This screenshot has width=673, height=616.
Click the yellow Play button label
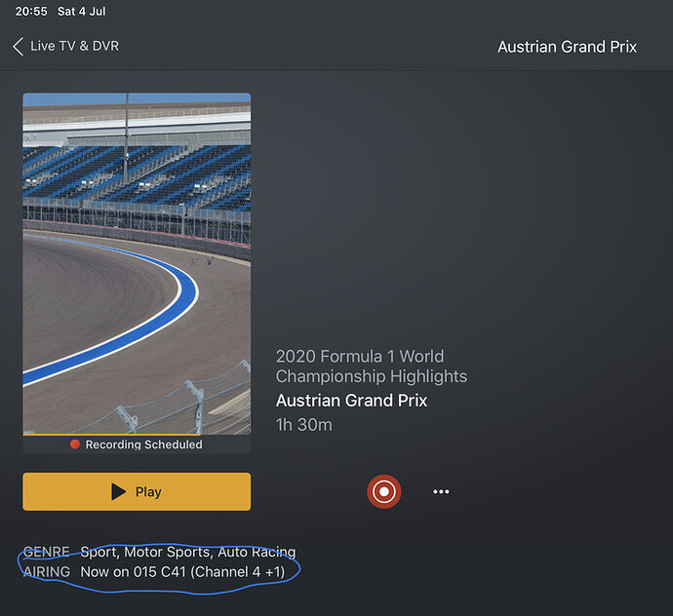click(148, 492)
